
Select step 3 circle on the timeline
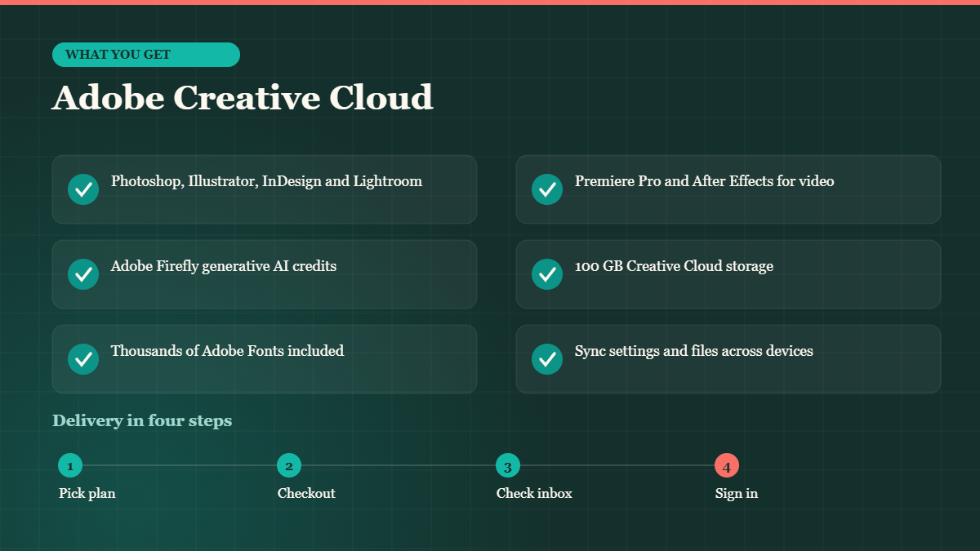pyautogui.click(x=508, y=466)
